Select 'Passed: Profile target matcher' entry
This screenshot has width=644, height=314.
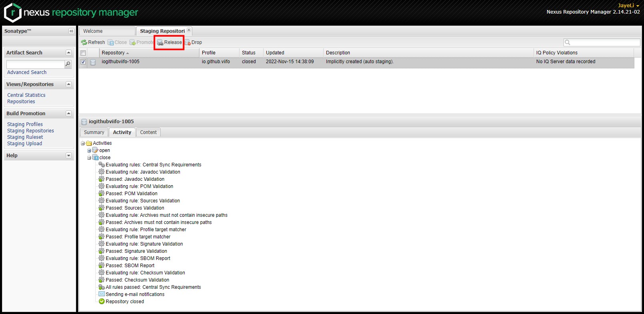(x=138, y=237)
